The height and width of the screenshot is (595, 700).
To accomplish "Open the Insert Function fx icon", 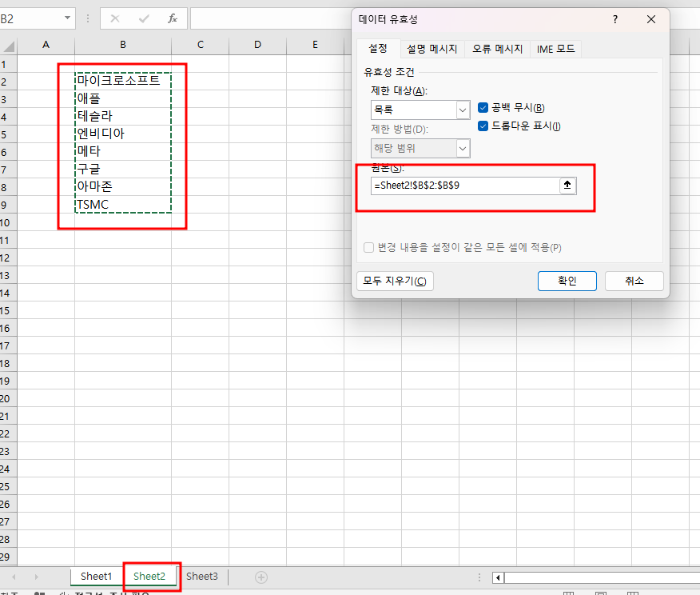I will 173,18.
